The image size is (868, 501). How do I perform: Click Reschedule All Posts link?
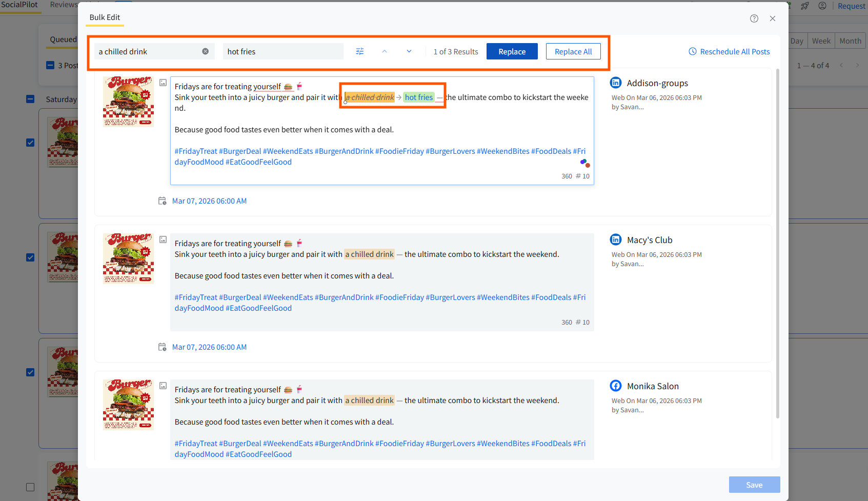coord(735,51)
